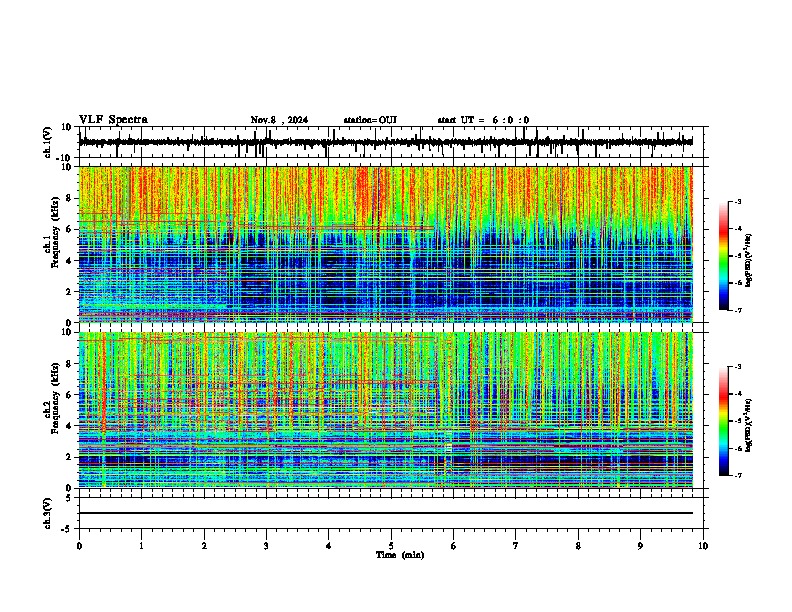Viewport: 792px width, 612px height.
Task: Click the "-7" tick on ch.2 color bar
Action: 738,475
